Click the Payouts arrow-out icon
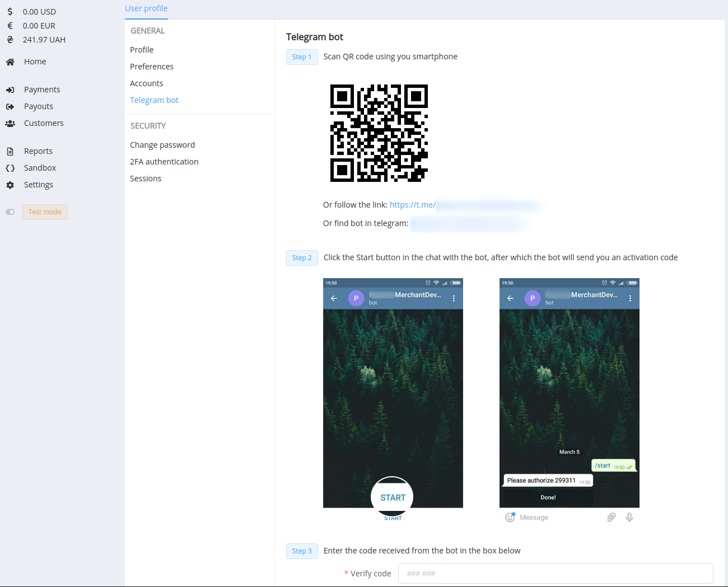 point(10,106)
